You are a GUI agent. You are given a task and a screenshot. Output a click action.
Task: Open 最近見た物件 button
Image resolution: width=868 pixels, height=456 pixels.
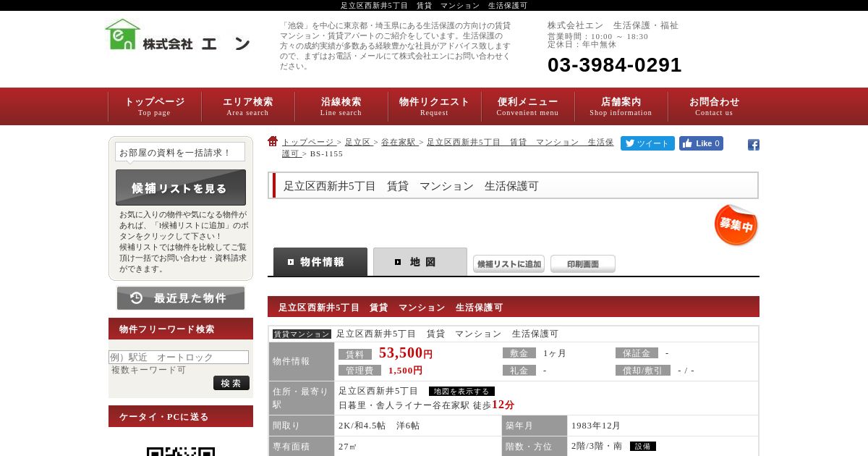(x=181, y=298)
